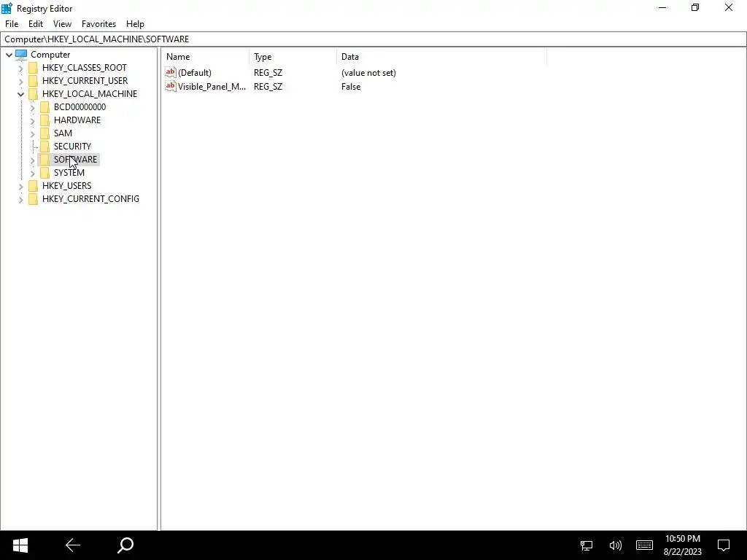The image size is (747, 560).
Task: Open the touch keyboard tray icon
Action: click(x=644, y=545)
